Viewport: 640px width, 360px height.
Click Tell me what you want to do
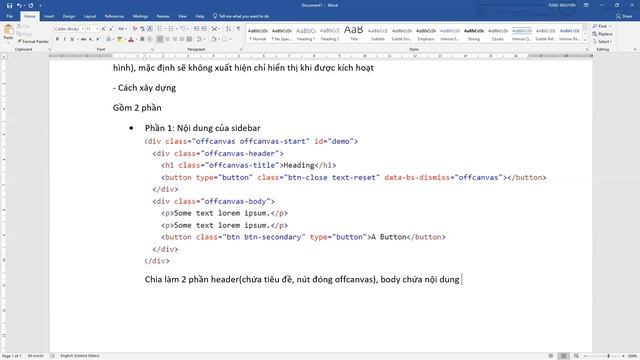pos(241,16)
